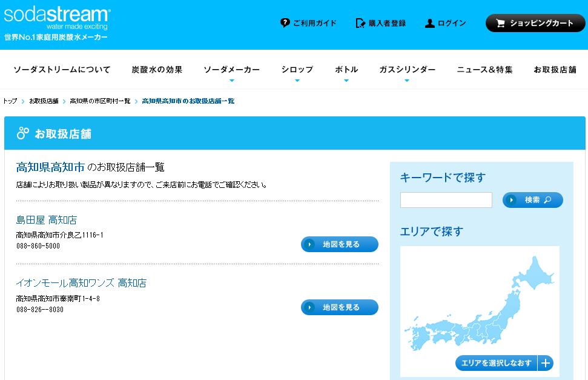This screenshot has width=588, height=380.
Task: Go to トップ breadcrumb
Action: [10, 101]
